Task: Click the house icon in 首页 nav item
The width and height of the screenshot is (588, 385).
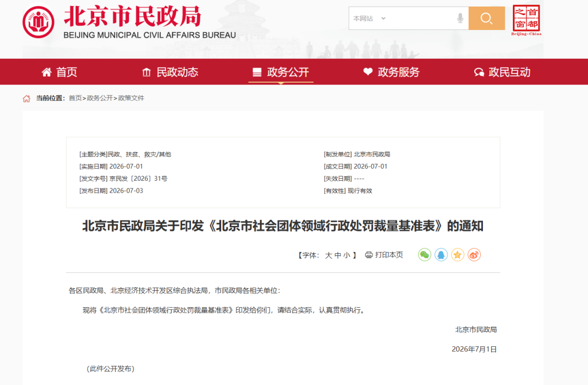Action: [46, 72]
